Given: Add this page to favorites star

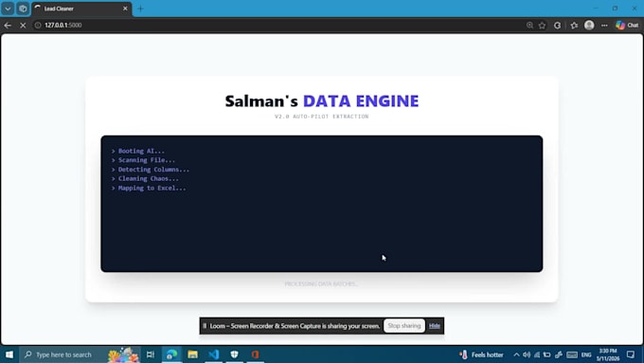Looking at the screenshot, I should (x=542, y=25).
